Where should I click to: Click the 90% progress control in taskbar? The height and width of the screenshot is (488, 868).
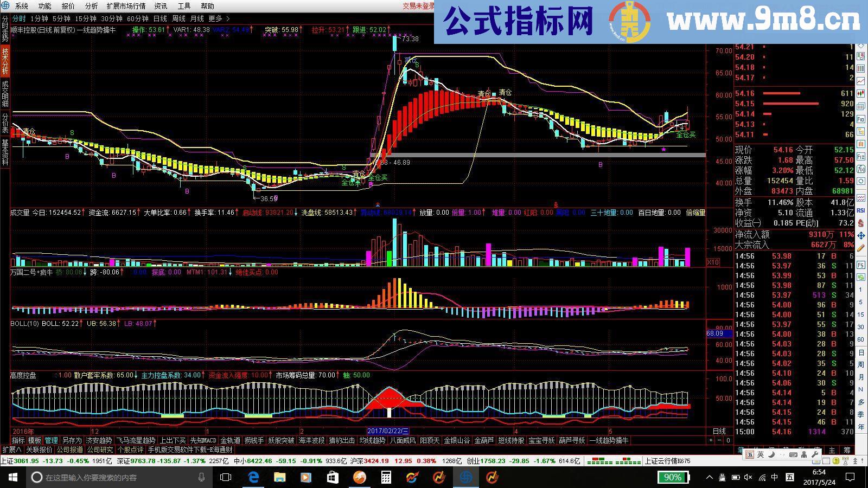(672, 477)
